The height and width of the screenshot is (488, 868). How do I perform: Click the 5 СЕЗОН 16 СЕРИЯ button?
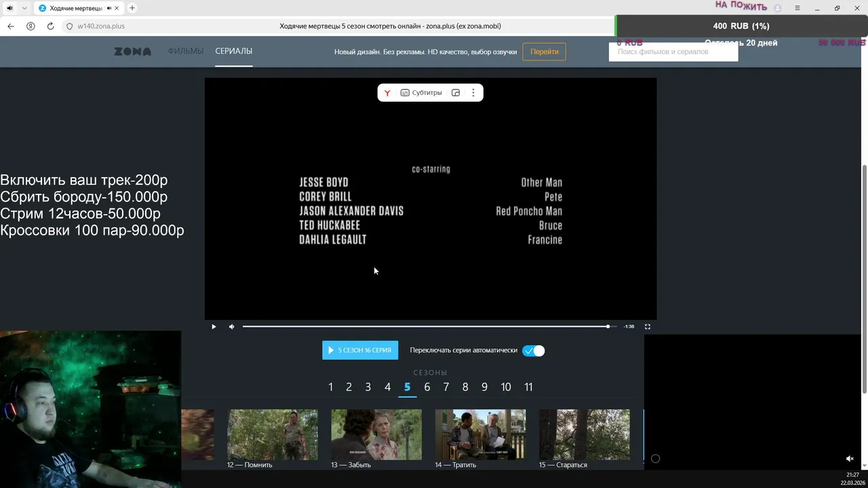(x=360, y=350)
